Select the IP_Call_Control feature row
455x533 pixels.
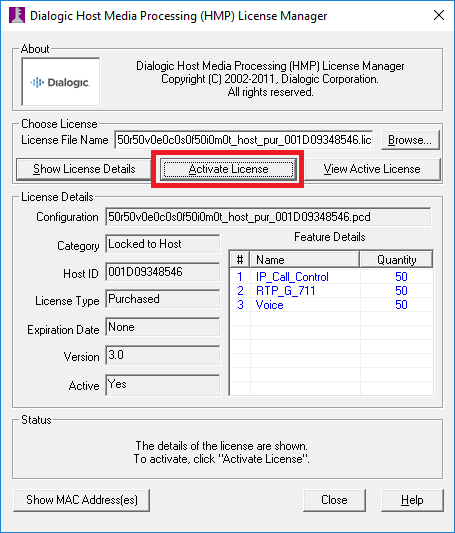[x=331, y=277]
